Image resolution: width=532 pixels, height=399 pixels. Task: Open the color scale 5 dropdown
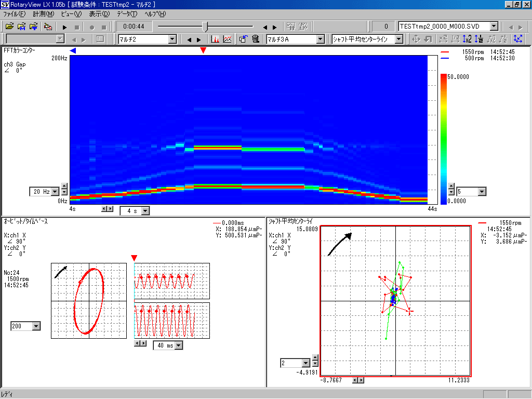click(x=482, y=192)
